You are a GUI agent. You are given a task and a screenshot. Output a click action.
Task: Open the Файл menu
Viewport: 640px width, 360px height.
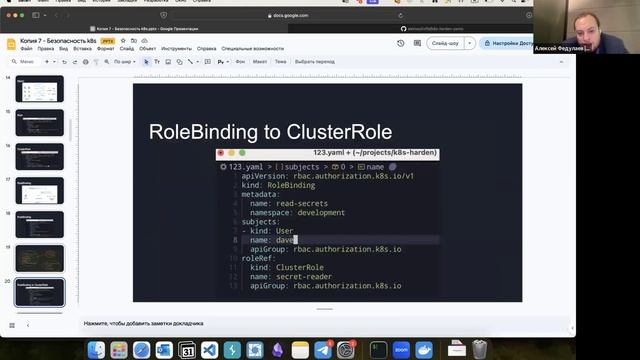27,49
